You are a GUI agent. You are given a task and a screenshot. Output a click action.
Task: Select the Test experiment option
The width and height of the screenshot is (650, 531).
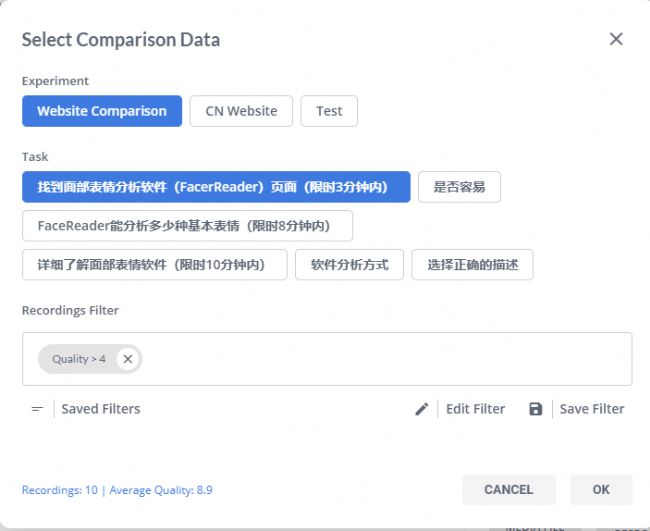tap(329, 111)
